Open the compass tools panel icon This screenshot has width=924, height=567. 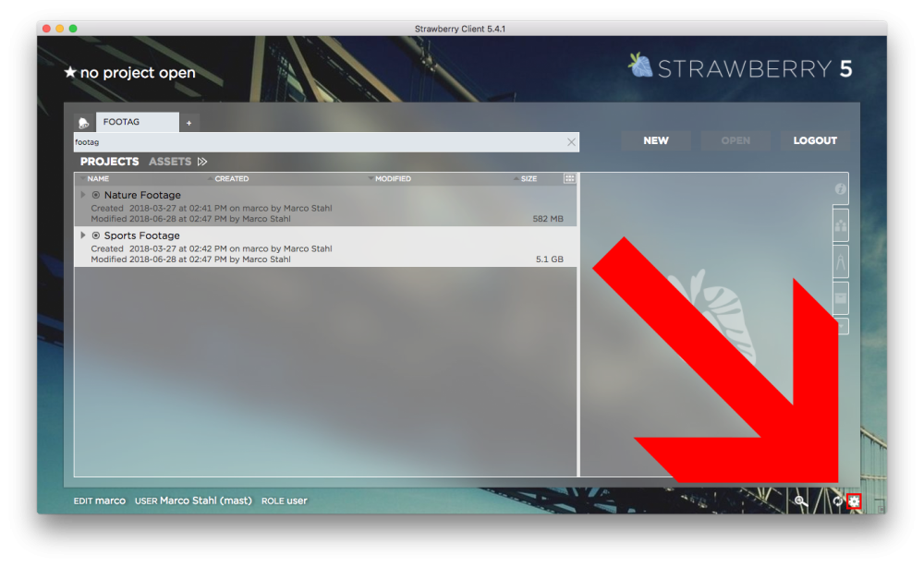tap(840, 262)
